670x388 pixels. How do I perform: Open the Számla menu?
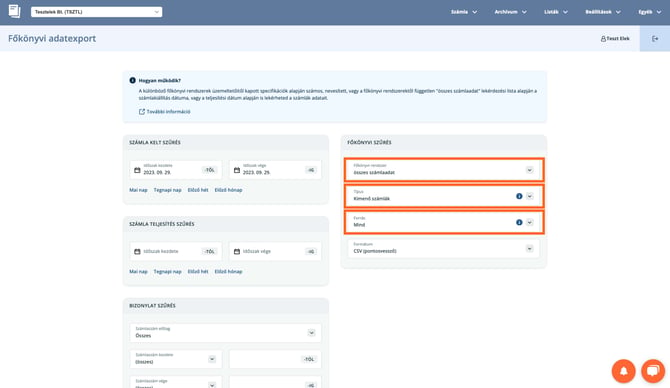click(464, 12)
